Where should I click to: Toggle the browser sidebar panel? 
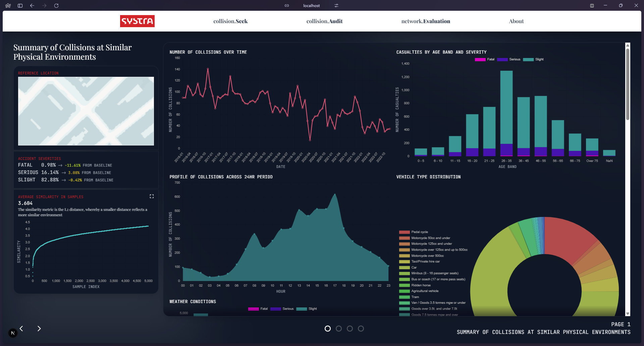[20, 6]
